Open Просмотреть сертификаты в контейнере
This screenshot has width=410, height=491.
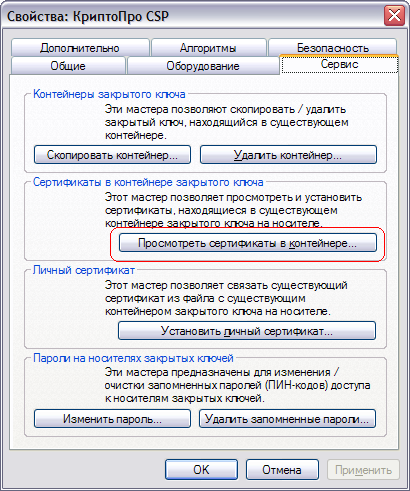point(248,243)
